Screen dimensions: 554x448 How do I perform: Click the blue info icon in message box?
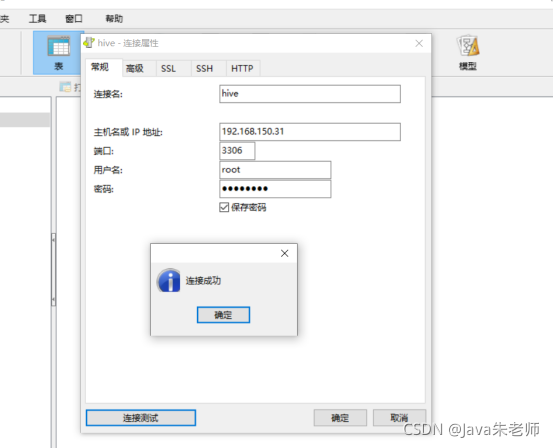pos(169,281)
